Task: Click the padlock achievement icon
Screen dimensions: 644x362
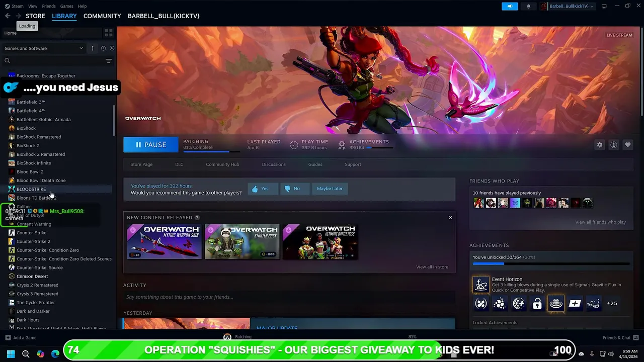Action: click(537, 303)
